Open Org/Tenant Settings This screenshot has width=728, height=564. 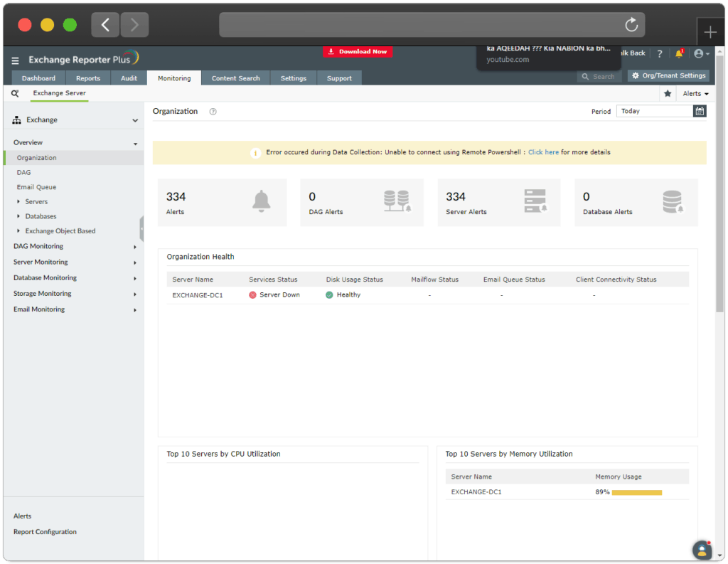[x=668, y=75]
